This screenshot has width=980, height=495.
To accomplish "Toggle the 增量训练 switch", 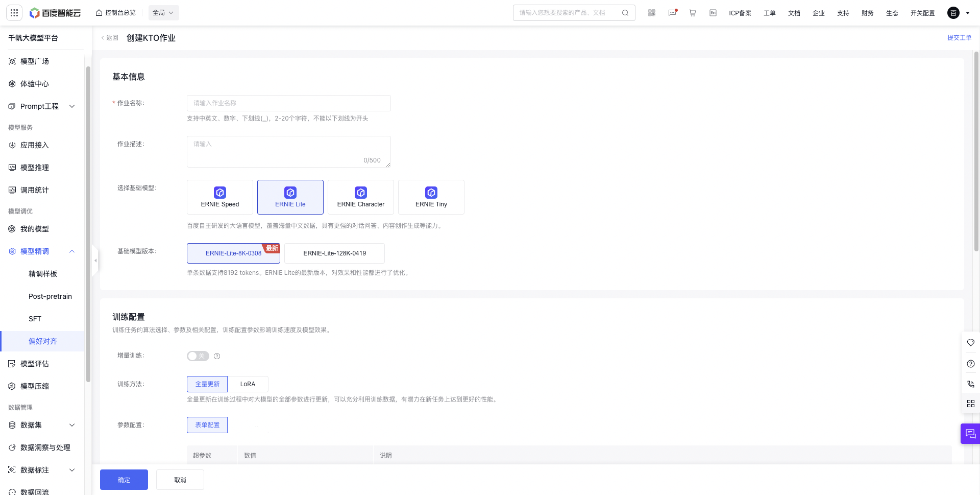I will tap(198, 356).
